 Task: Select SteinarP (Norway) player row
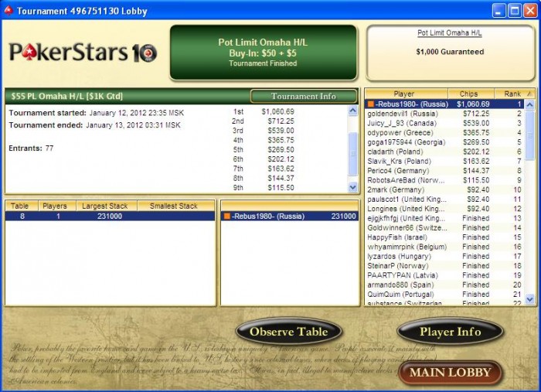tap(444, 266)
